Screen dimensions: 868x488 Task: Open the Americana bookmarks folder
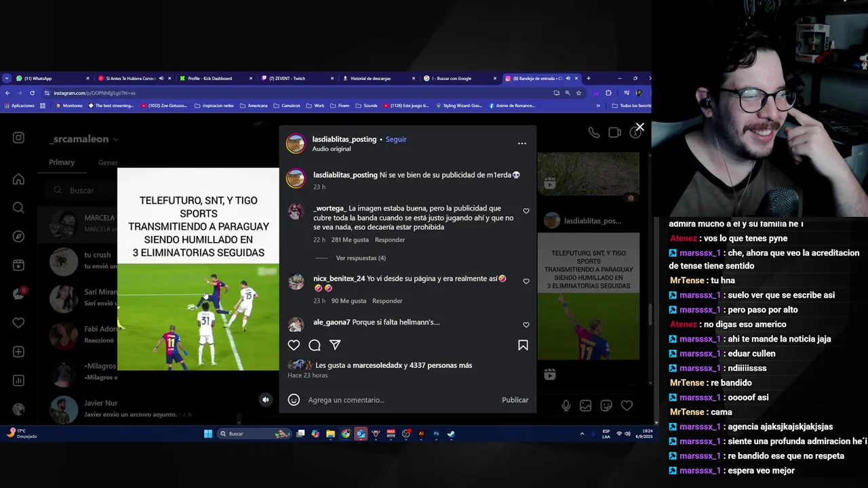pos(254,106)
